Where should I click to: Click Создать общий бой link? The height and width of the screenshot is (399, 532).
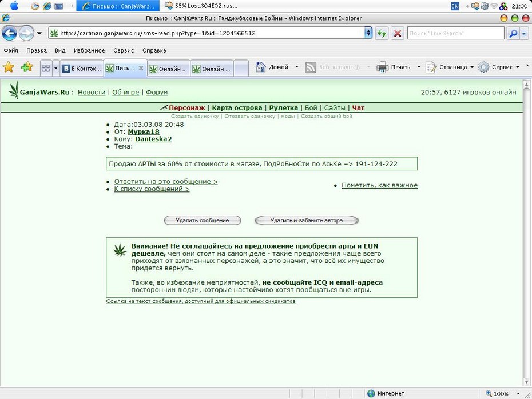[327, 116]
